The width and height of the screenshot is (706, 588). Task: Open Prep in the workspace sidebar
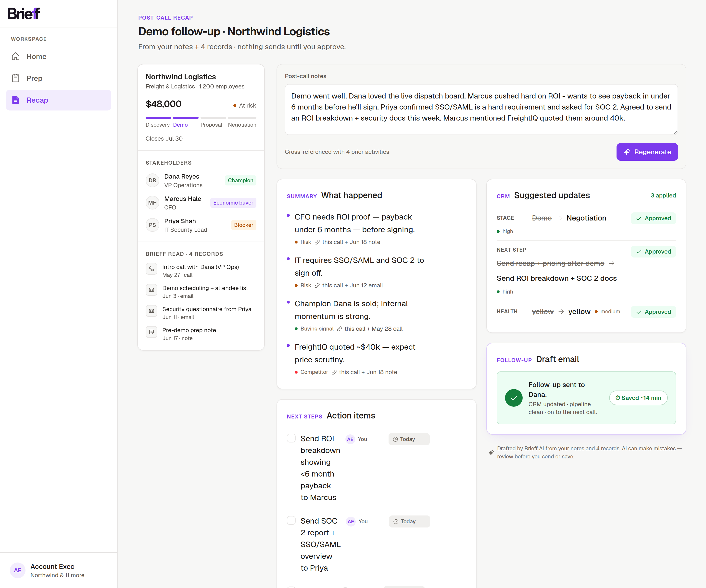[59, 78]
